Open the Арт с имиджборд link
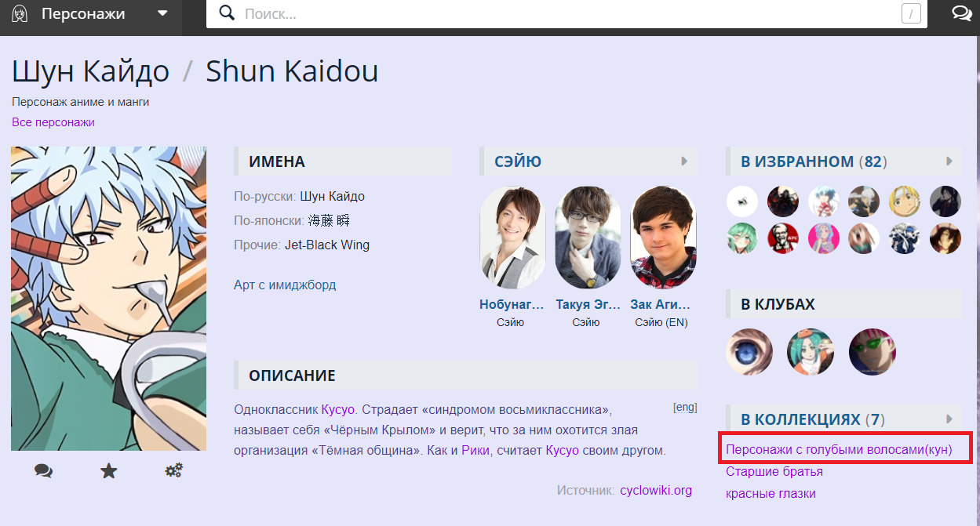 [285, 285]
